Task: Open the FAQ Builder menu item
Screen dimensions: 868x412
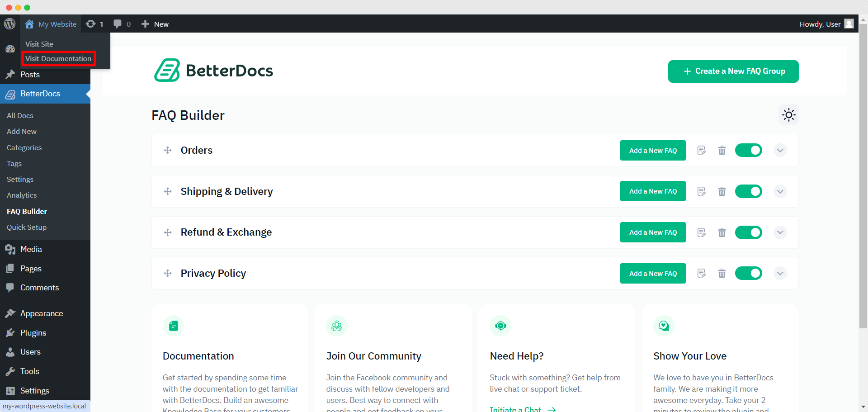Action: 27,211
